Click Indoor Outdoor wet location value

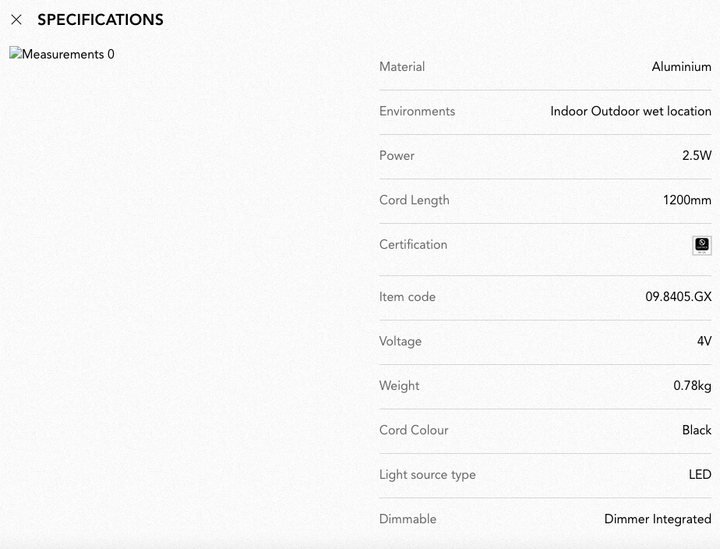pyautogui.click(x=630, y=111)
